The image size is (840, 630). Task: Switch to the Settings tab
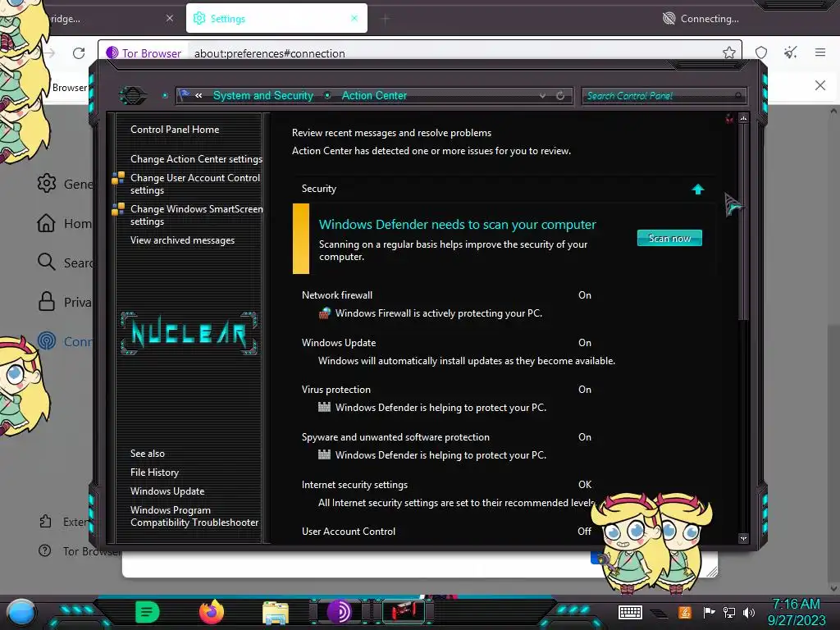(276, 18)
